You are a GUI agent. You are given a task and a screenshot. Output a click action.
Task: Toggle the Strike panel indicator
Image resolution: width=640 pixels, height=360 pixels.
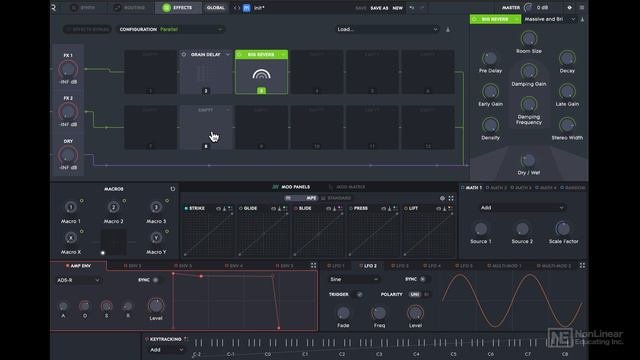[186, 208]
